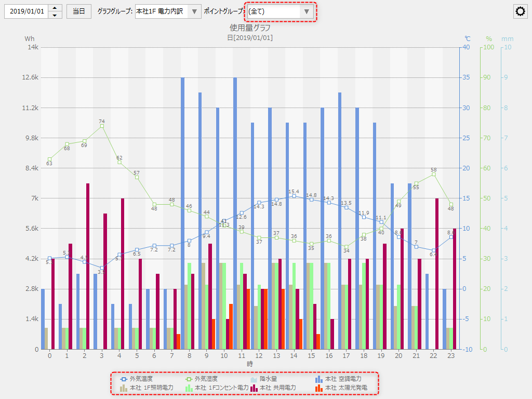Toggle 本社 空調電力 legend icon
The height and width of the screenshot is (399, 532).
pos(319,379)
